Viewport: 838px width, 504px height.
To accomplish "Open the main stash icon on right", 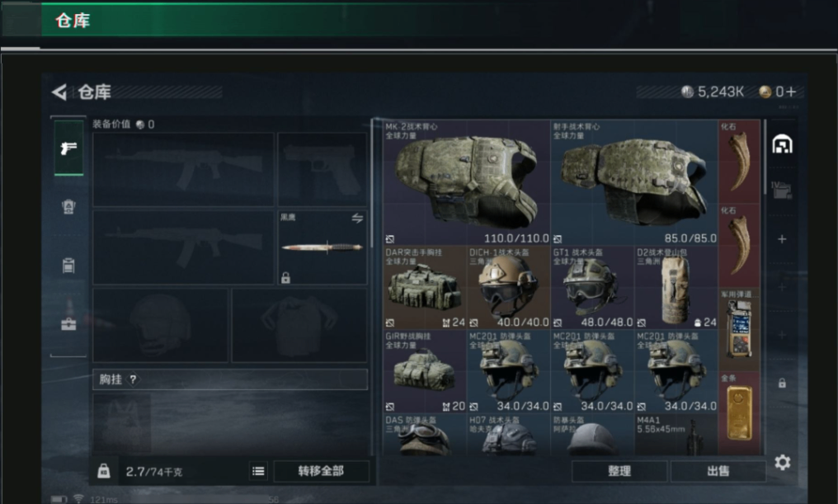I will [x=782, y=144].
